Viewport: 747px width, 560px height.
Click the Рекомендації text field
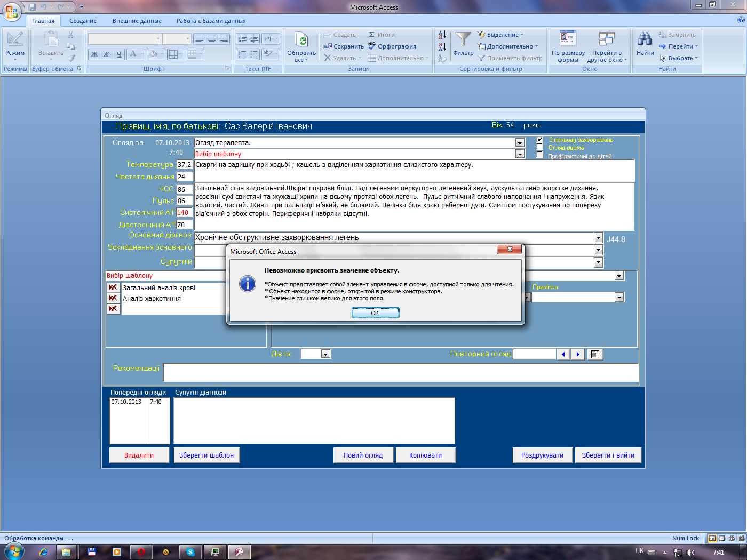tap(401, 372)
